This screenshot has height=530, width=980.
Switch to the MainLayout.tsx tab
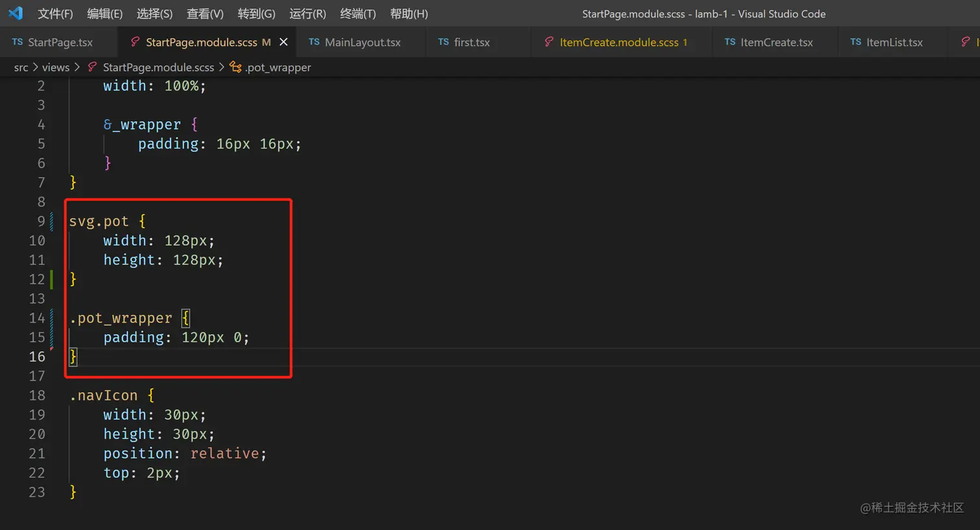[362, 42]
